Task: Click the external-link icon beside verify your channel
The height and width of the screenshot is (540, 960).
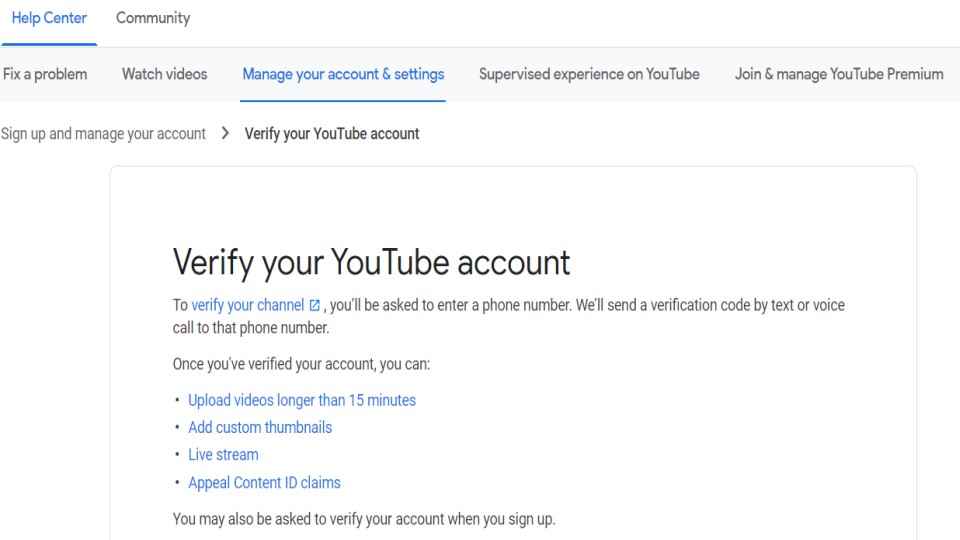Action: coord(315,306)
